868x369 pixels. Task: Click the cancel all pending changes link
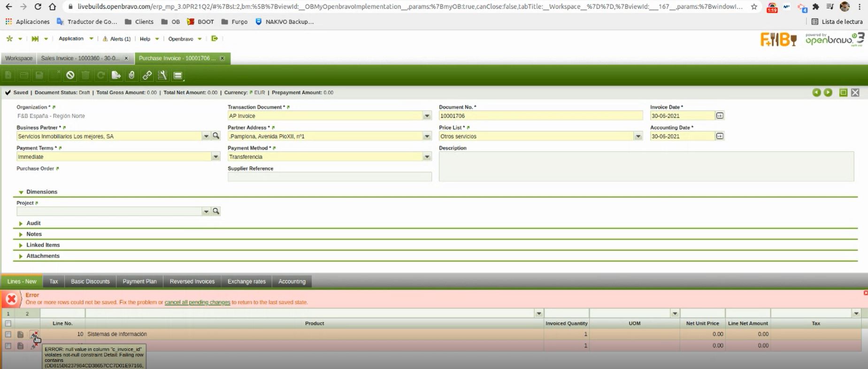pos(197,302)
